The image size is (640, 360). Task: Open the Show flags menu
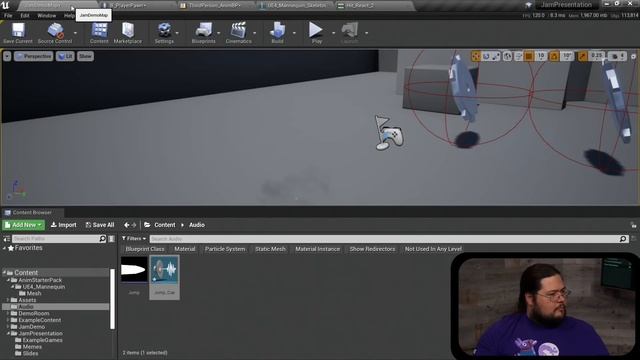tap(85, 56)
